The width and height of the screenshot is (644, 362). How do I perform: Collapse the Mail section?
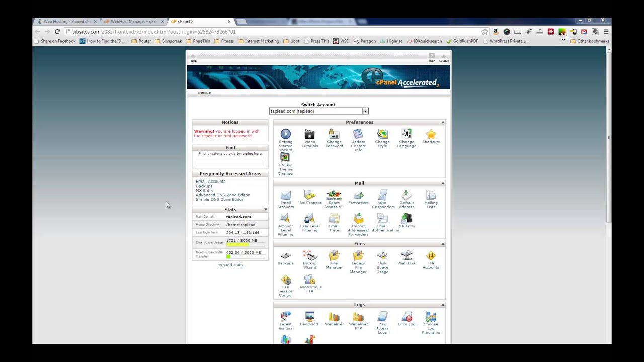point(443,183)
